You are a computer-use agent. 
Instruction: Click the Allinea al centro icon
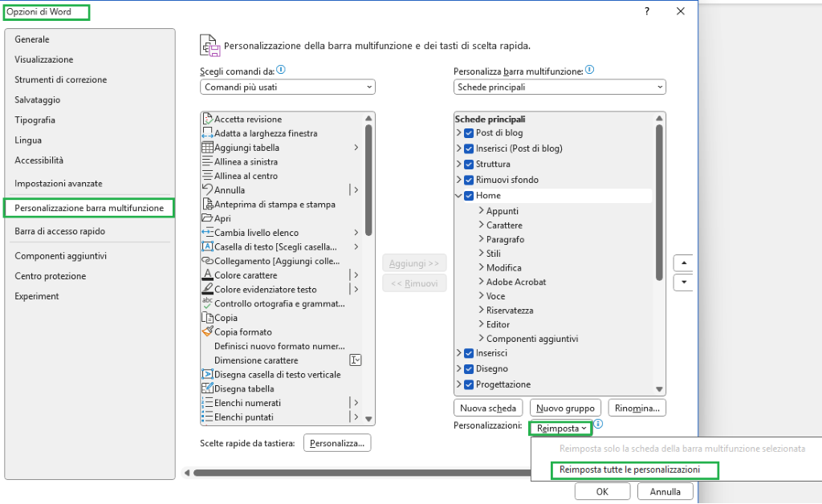click(x=208, y=176)
